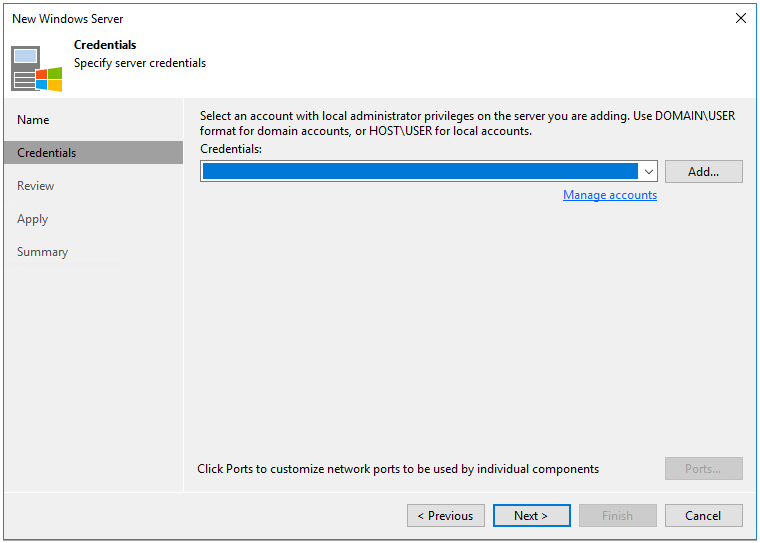This screenshot has width=760, height=543.
Task: Select the Credentials step in sidebar
Action: 47,153
